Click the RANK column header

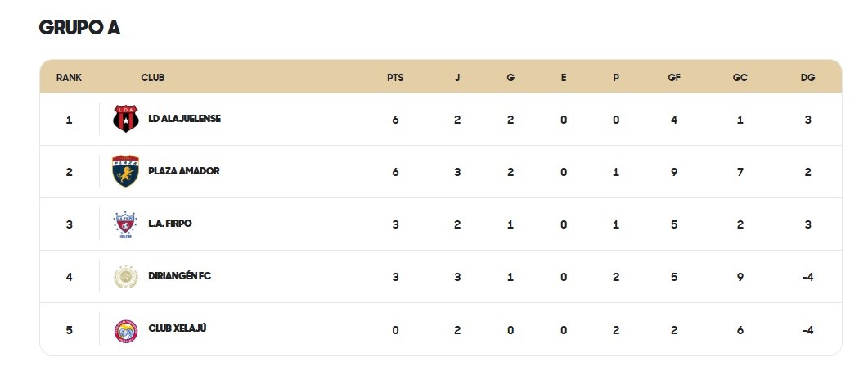click(70, 78)
